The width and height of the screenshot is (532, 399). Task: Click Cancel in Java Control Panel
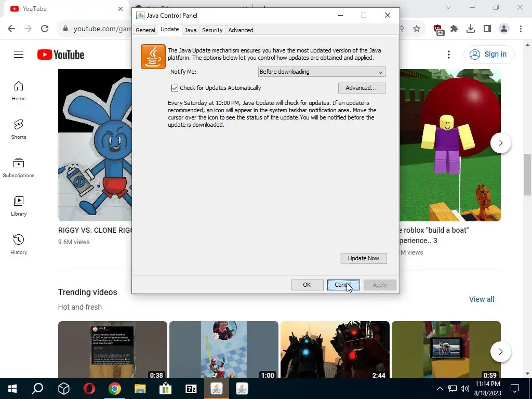coord(343,285)
